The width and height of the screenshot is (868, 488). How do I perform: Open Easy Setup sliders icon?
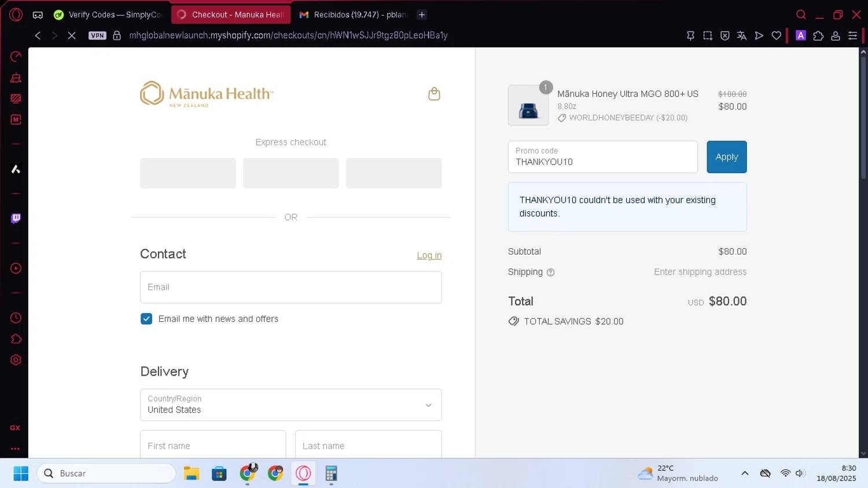click(x=852, y=36)
